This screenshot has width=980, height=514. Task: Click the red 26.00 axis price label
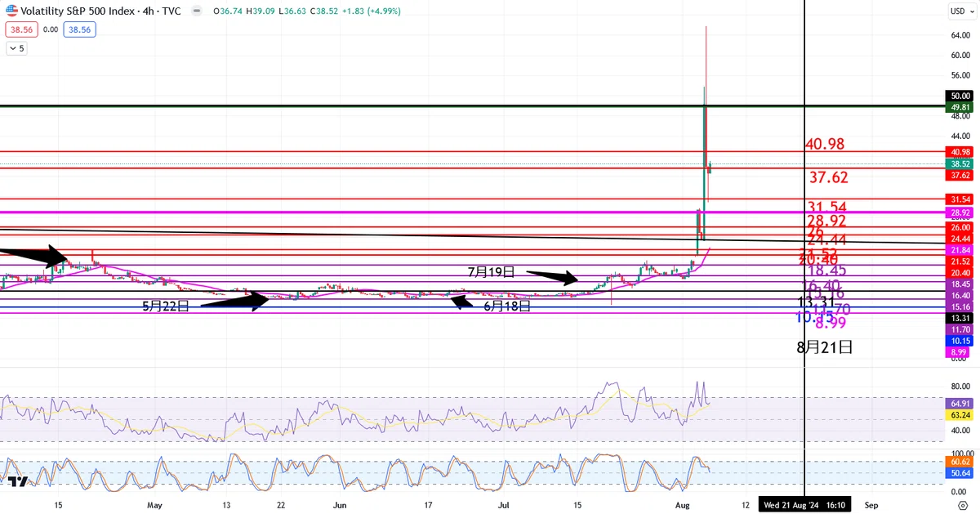click(960, 227)
